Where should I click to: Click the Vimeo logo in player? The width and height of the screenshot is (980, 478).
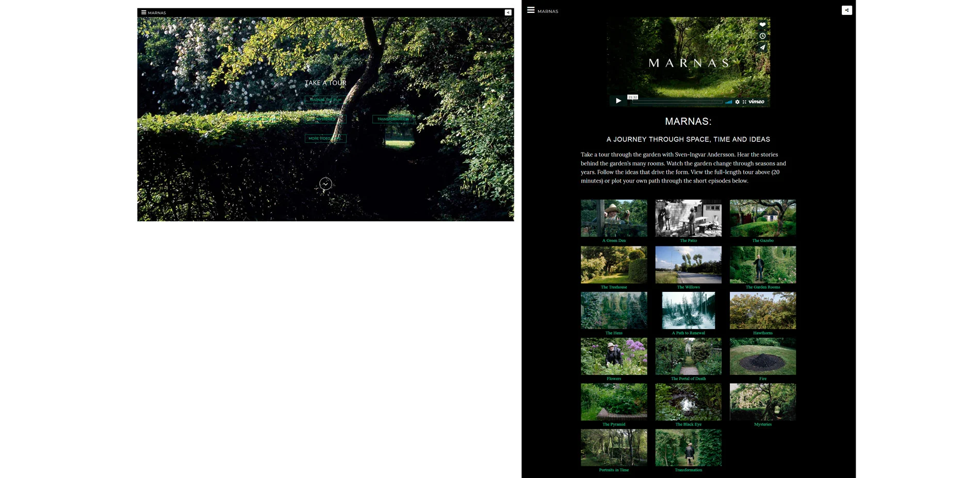tap(757, 102)
